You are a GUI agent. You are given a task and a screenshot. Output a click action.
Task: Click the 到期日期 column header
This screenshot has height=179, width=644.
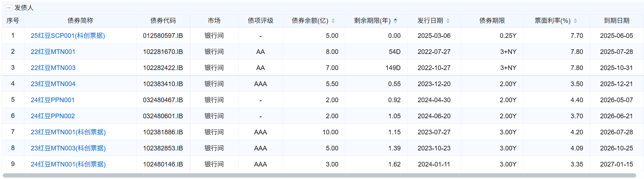616,21
